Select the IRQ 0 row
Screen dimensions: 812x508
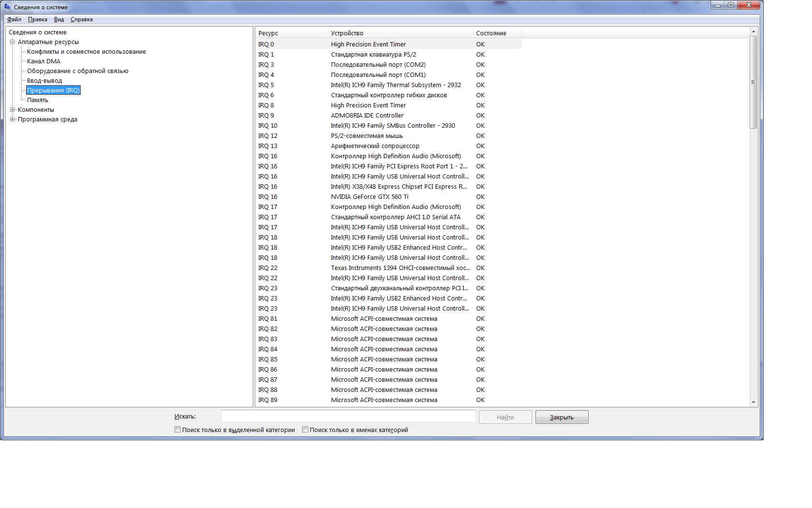coord(388,44)
